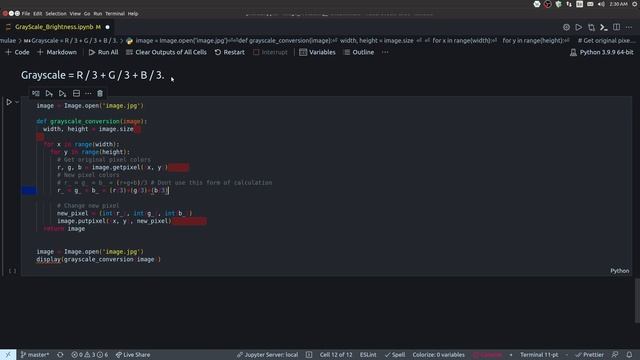Click the def grayscale_conversion code line
The width and height of the screenshot is (640, 360).
click(91, 121)
